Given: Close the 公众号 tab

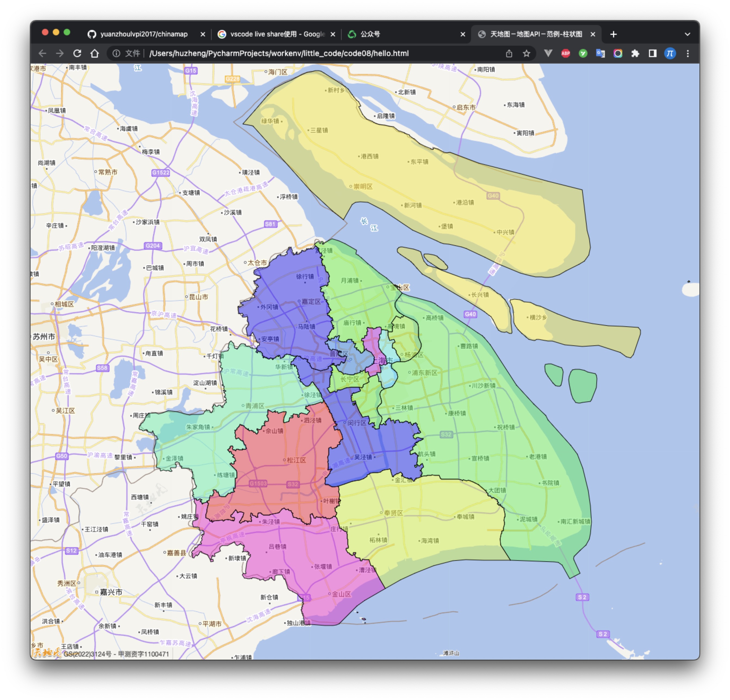Looking at the screenshot, I should (x=463, y=34).
